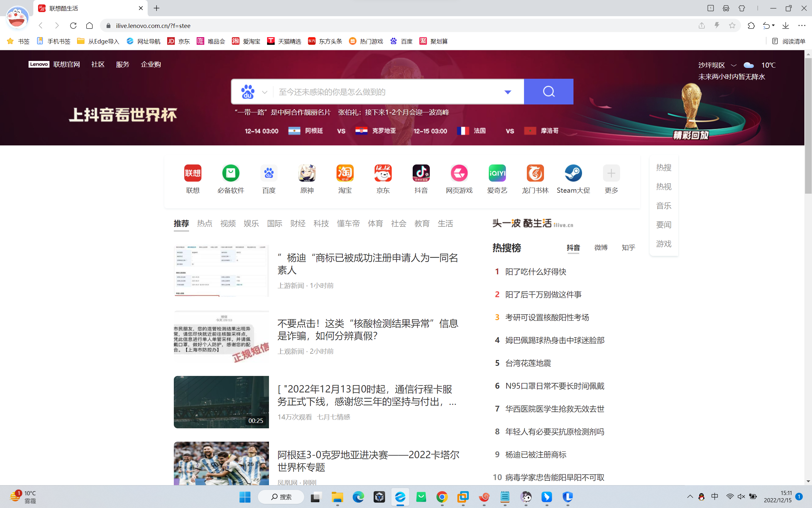Image resolution: width=812 pixels, height=508 pixels.
Task: Jump to 音乐 in side navigation
Action: point(664,206)
